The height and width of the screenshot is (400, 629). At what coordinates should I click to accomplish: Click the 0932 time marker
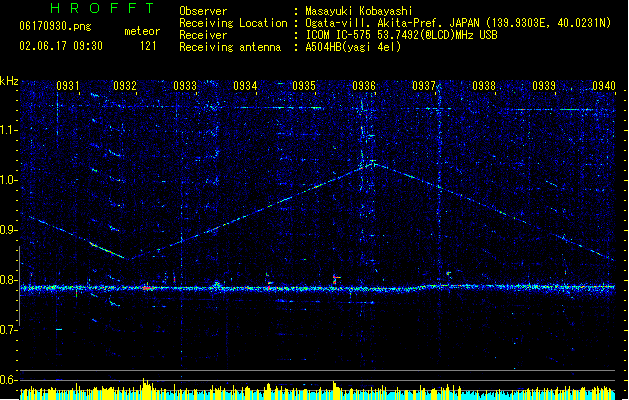pos(125,86)
